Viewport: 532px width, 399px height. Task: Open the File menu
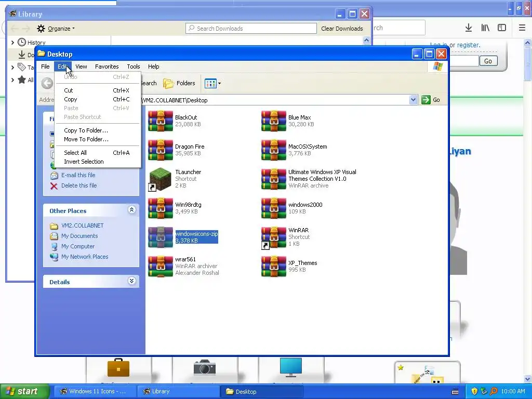pos(45,66)
